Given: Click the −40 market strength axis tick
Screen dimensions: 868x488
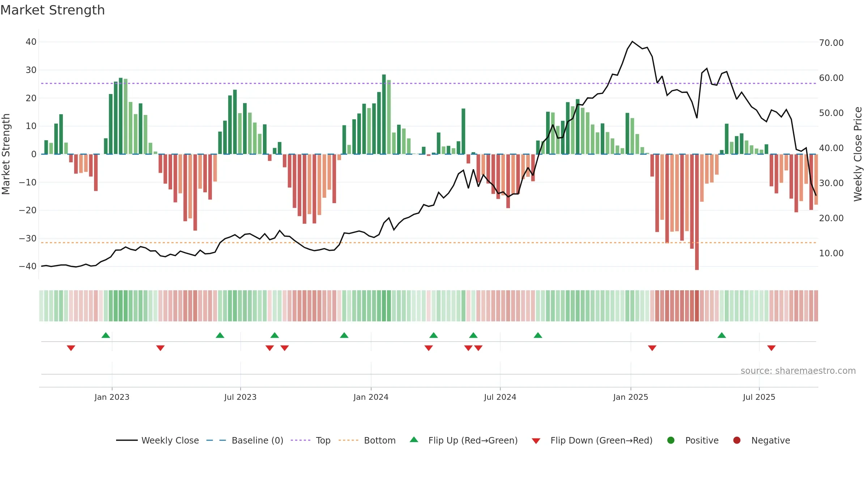Looking at the screenshot, I should pos(27,266).
